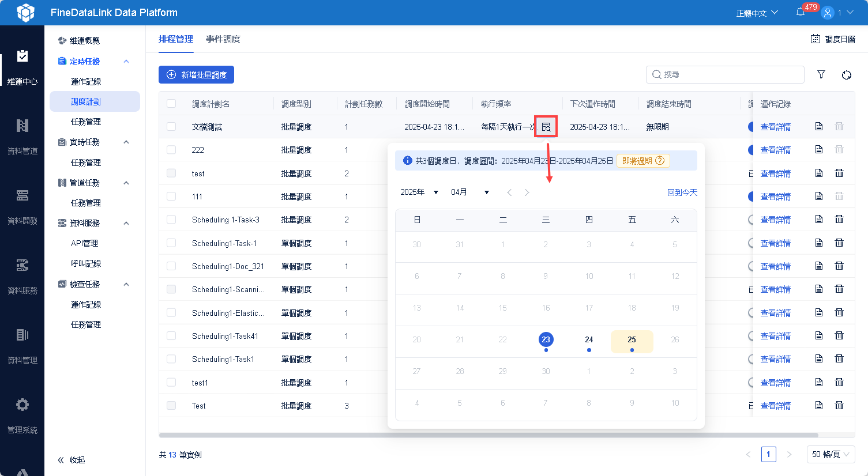Open schedule calendar preview for 文檔測試
Screen dimensions: 868x476
point(546,127)
